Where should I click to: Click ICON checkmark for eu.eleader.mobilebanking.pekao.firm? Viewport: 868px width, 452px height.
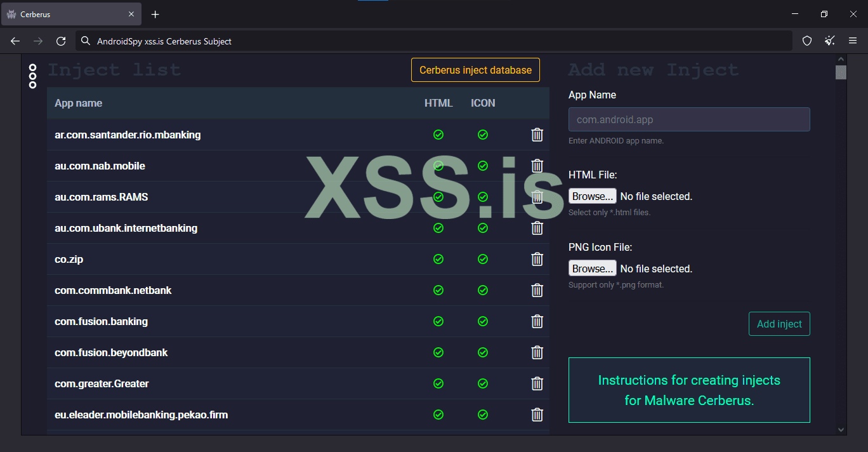tap(483, 415)
